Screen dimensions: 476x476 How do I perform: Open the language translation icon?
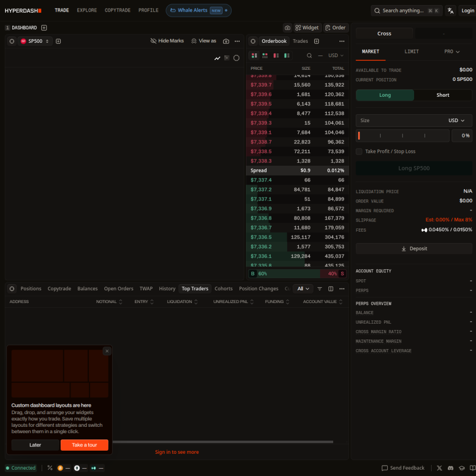[x=451, y=11]
